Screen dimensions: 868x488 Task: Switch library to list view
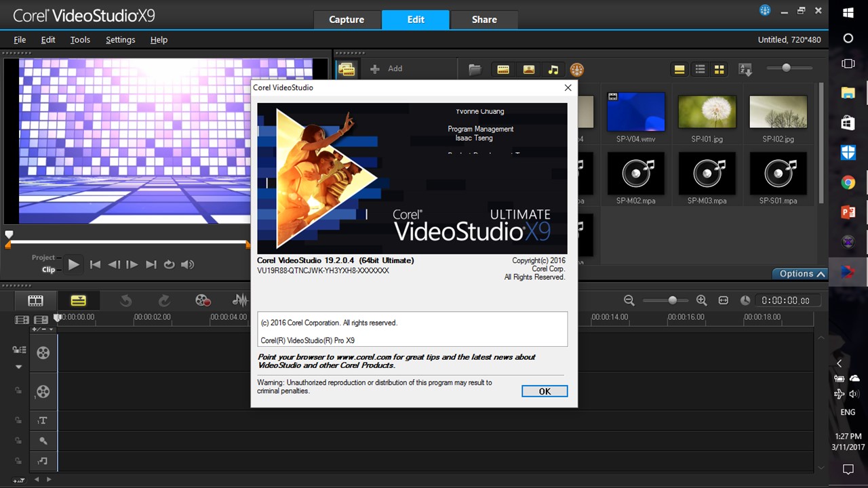point(700,69)
